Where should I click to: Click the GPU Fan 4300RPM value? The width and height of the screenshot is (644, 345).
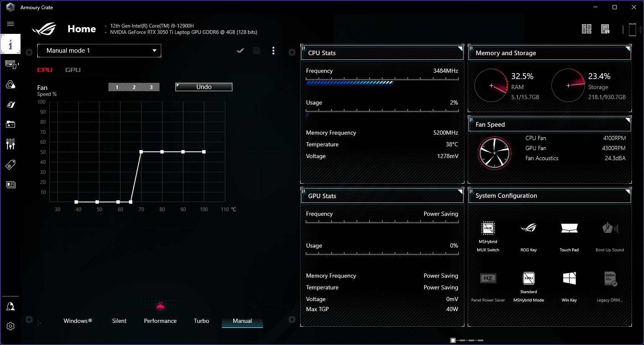coord(613,148)
